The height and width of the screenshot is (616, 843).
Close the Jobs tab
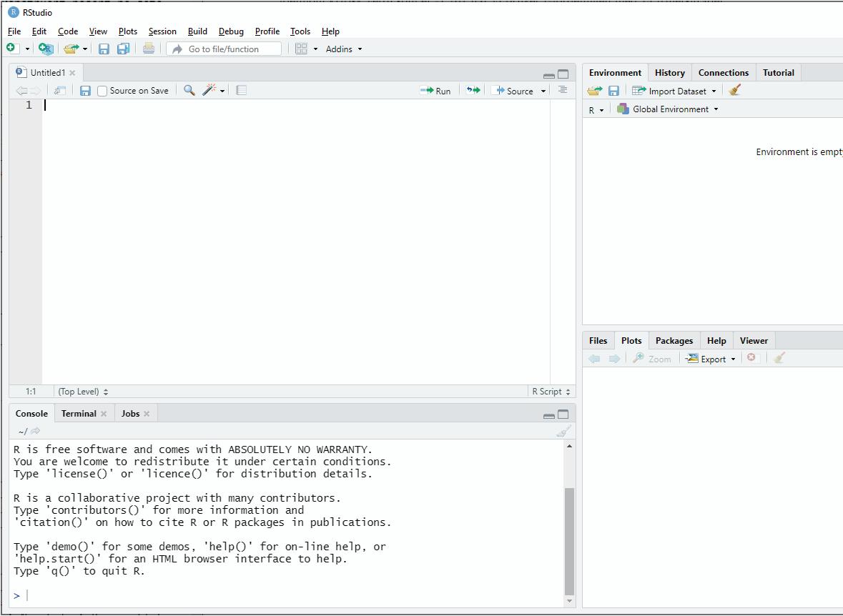point(147,413)
